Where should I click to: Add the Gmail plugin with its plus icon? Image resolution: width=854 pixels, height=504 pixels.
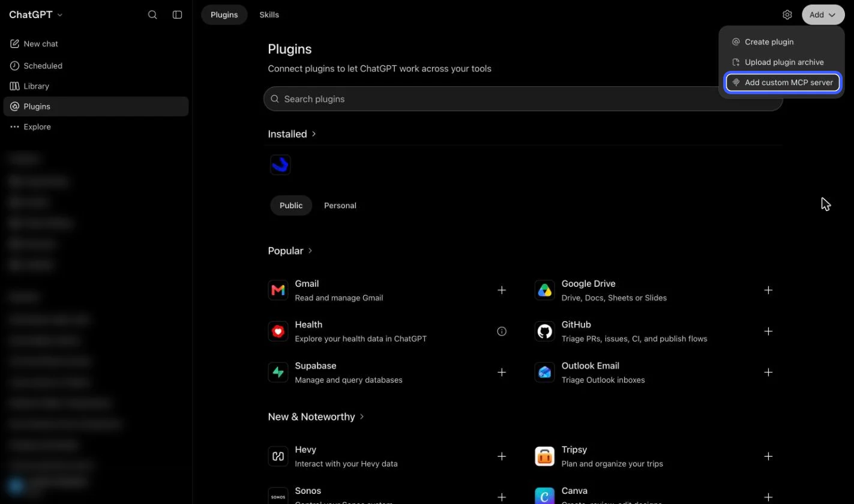tap(502, 290)
